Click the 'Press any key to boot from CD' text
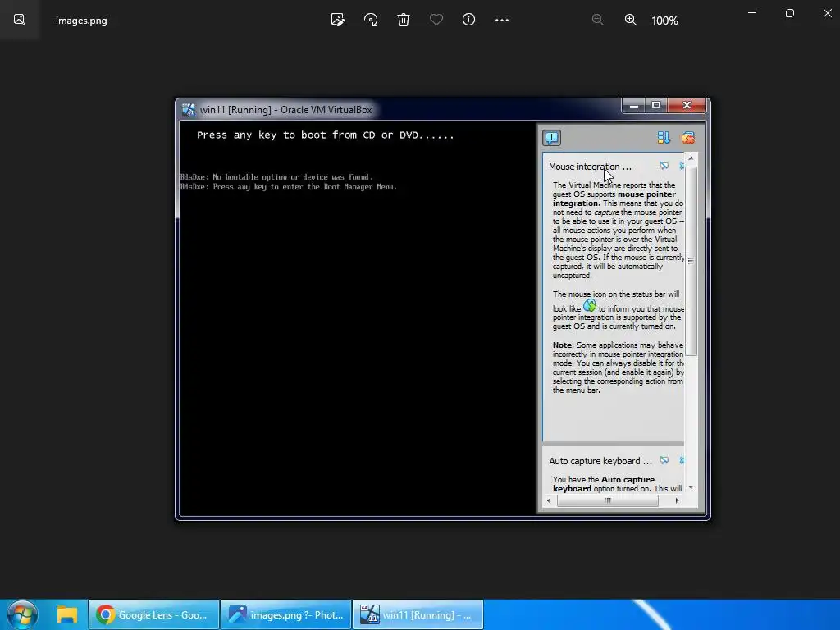Screen dimensions: 840x630 [325, 135]
